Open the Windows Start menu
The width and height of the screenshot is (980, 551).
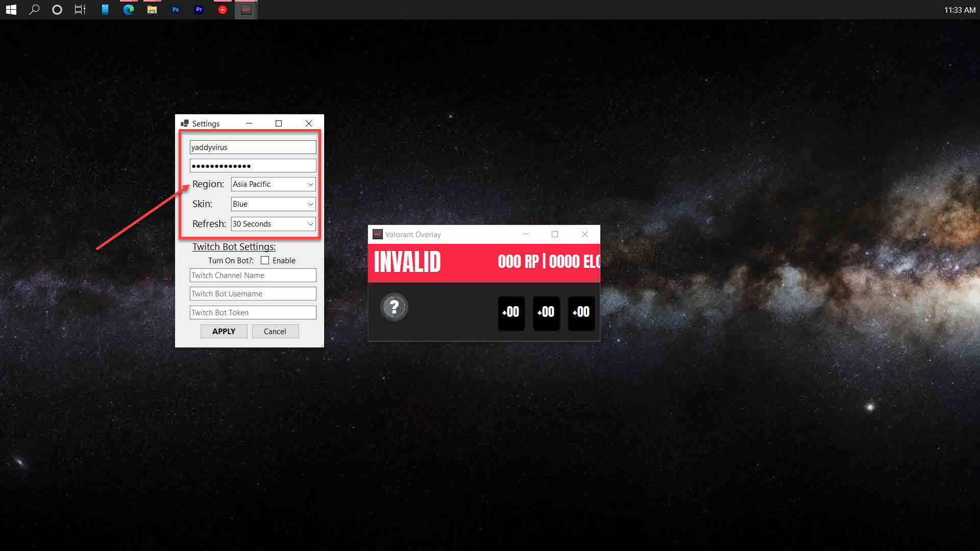(x=11, y=10)
